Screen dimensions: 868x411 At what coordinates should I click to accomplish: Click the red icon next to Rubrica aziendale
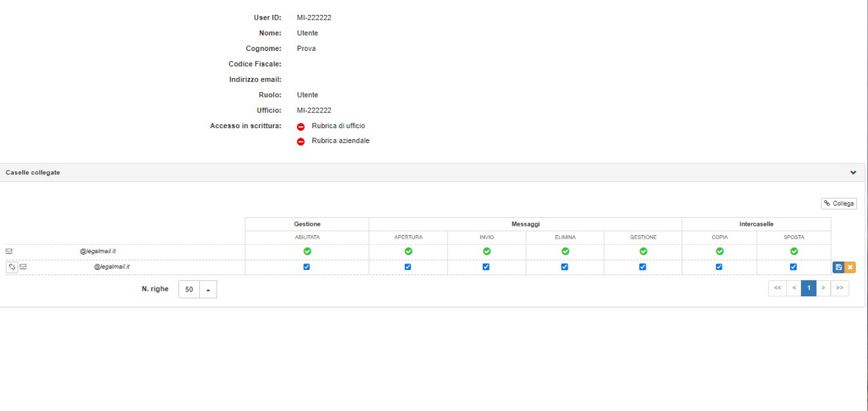(x=301, y=141)
